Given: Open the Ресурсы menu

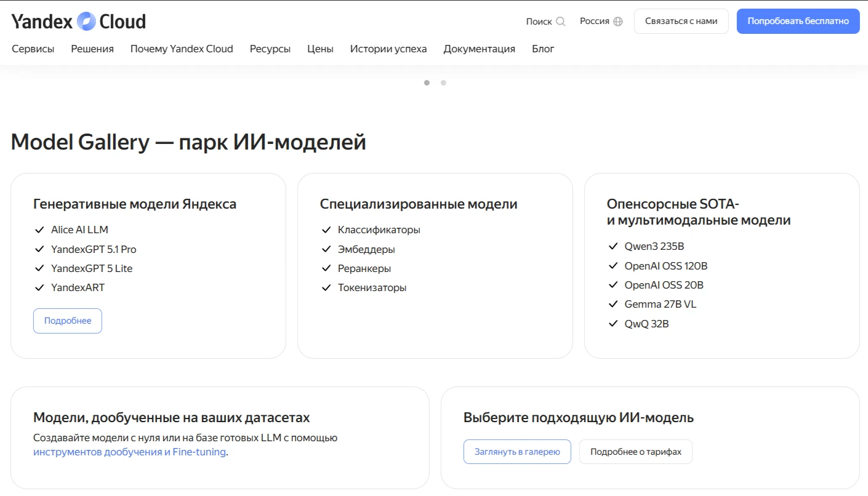Looking at the screenshot, I should 270,49.
